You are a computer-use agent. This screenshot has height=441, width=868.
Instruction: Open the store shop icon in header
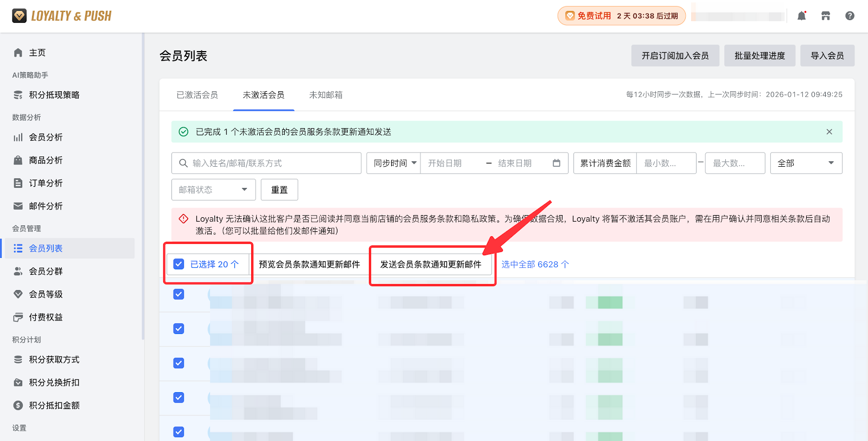pos(826,16)
